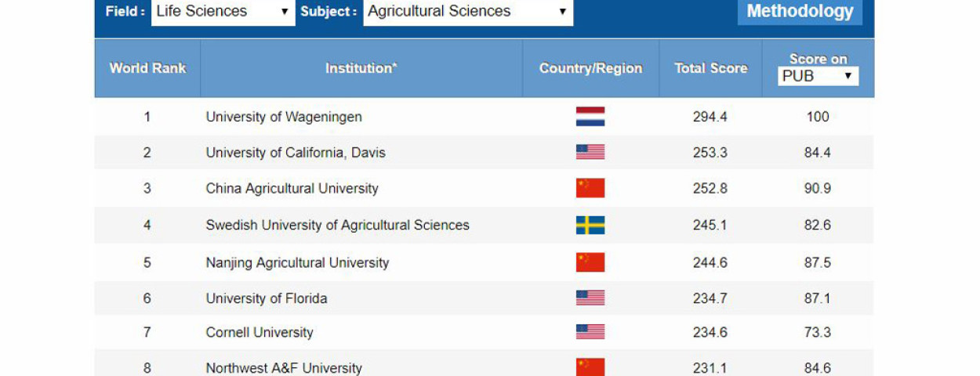Expand the Score on PUB selector
The width and height of the screenshot is (980, 376).
(818, 76)
